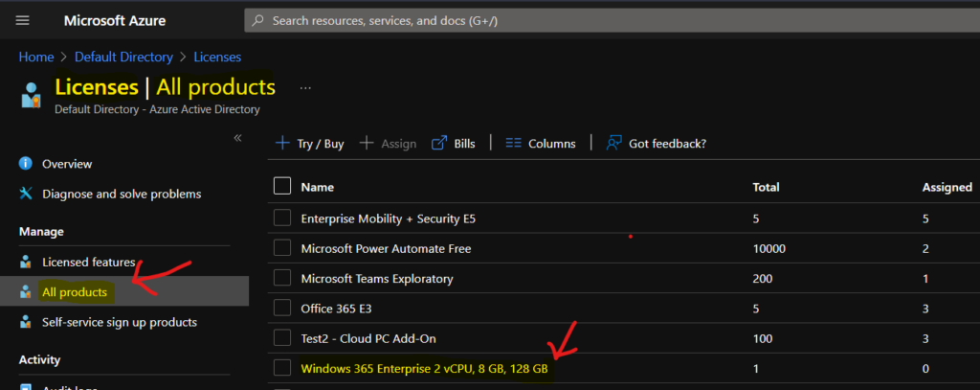Sort by the Total column header
The image size is (980, 390).
click(x=767, y=187)
